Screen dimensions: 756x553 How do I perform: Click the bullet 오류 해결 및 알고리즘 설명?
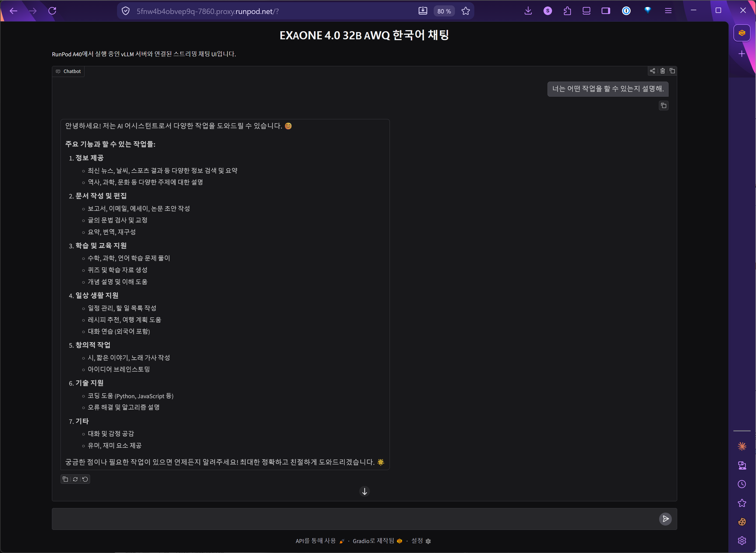point(124,407)
